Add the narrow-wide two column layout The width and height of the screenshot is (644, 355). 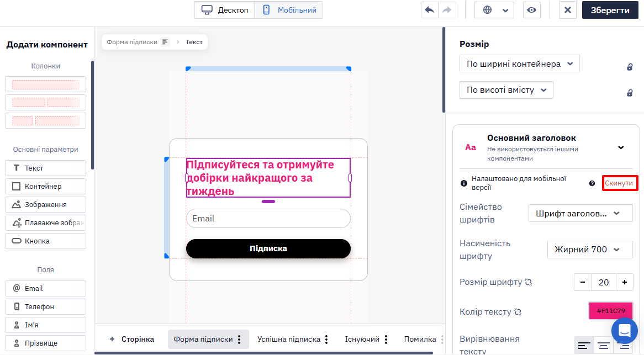tap(46, 121)
